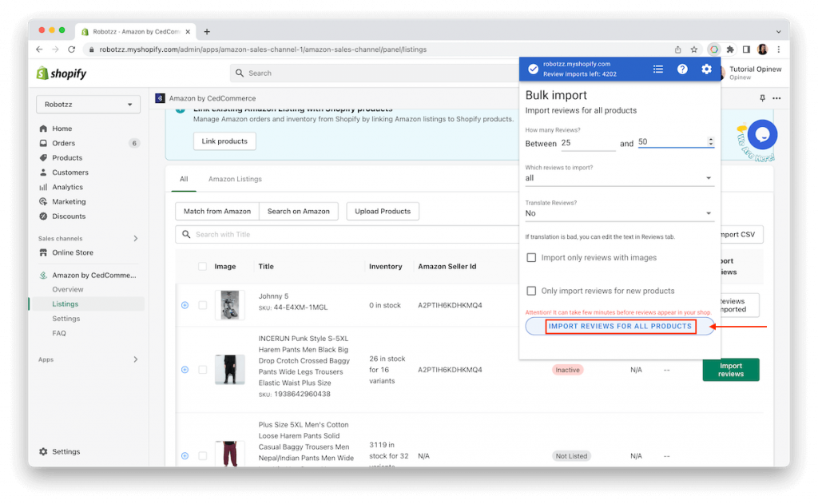
Task: Click the Opinew extension icon in Chrome toolbar
Action: (x=713, y=49)
